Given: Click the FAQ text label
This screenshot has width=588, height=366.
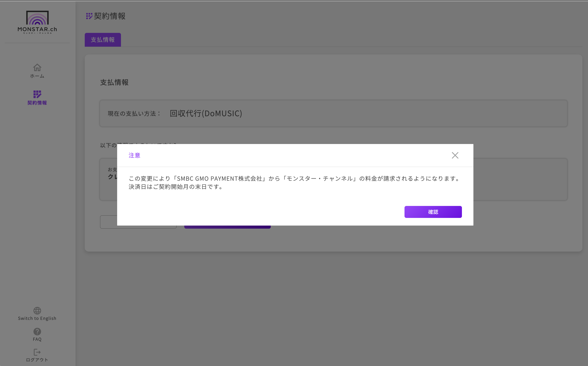Looking at the screenshot, I should (x=37, y=339).
